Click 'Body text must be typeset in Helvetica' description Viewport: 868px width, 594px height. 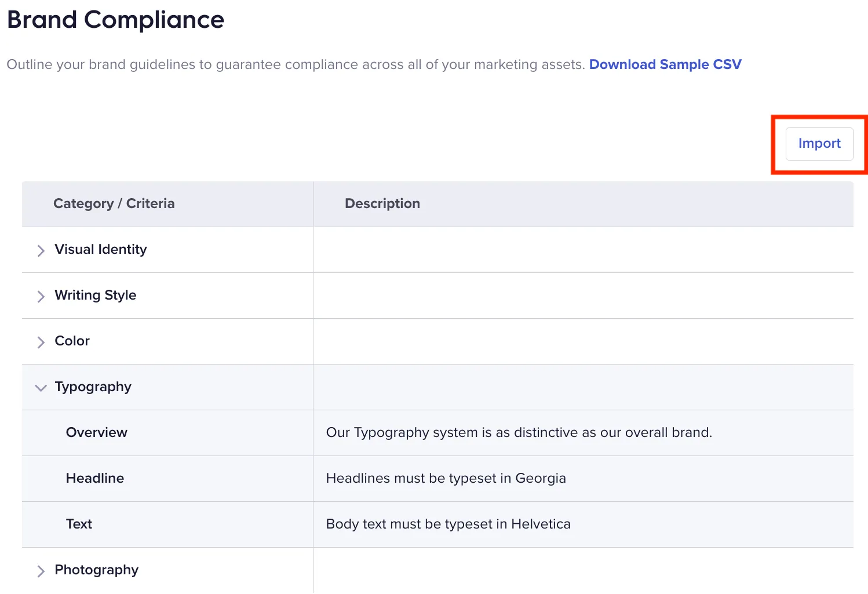click(x=448, y=524)
